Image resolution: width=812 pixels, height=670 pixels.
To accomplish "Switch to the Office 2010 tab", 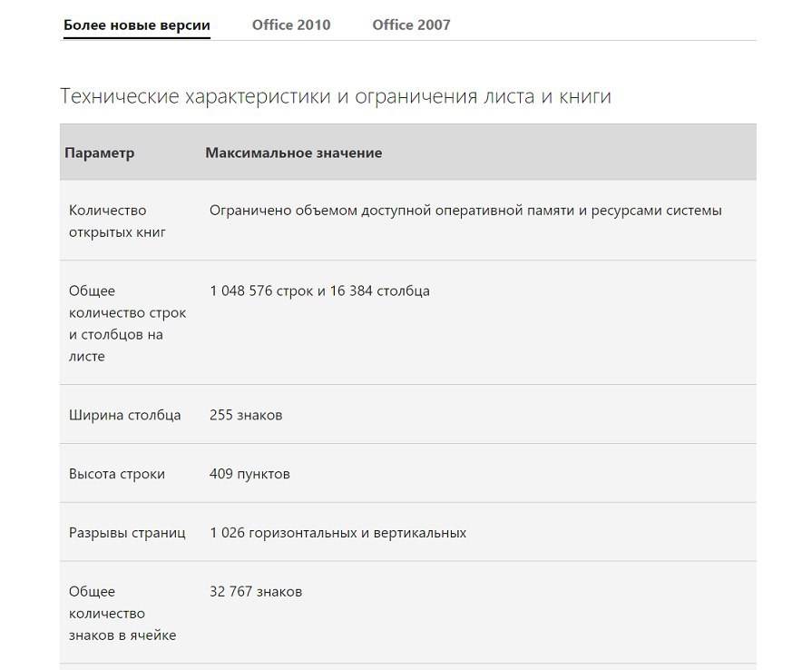I will point(291,25).
